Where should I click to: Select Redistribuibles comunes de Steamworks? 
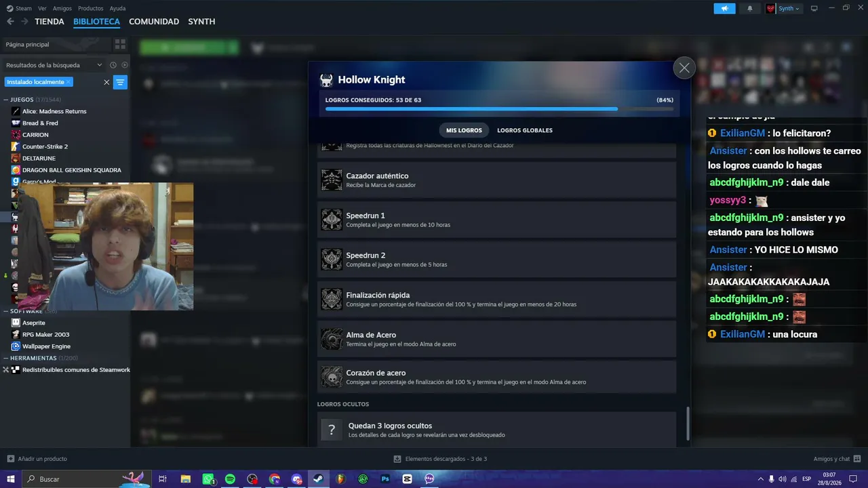[76, 370]
